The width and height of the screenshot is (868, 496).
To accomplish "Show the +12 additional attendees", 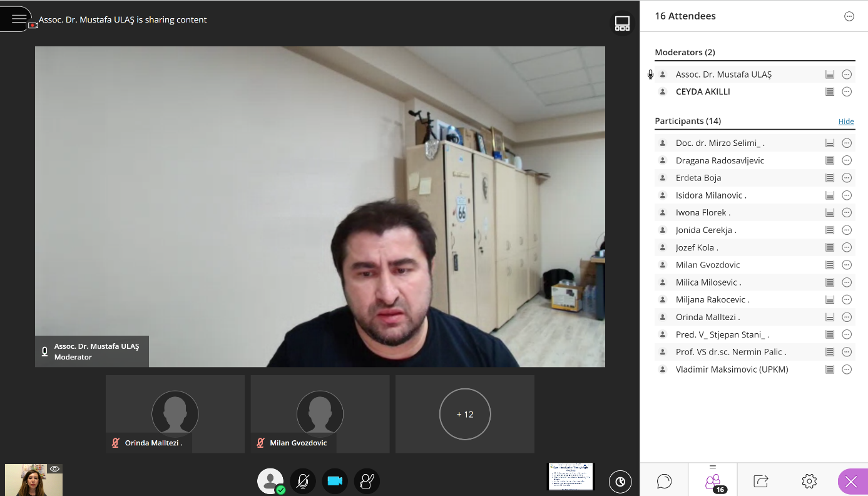I will [x=465, y=414].
